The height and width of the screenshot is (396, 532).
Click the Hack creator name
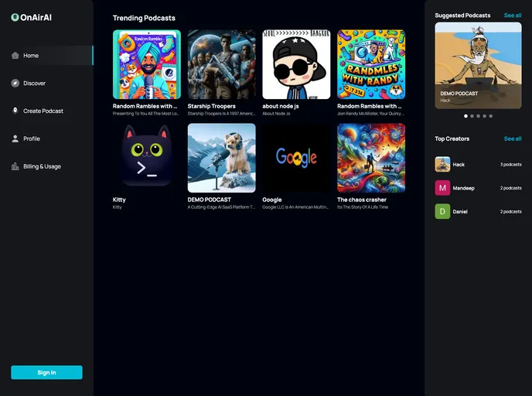[459, 165]
